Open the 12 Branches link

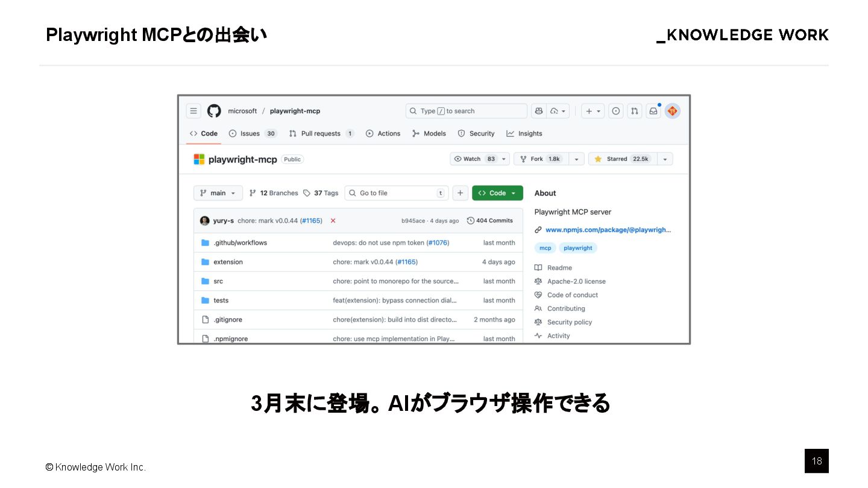(x=273, y=193)
